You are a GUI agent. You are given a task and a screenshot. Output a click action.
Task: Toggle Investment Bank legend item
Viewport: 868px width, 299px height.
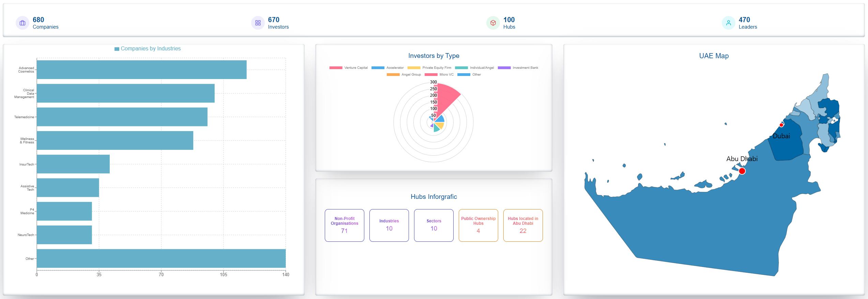click(518, 68)
